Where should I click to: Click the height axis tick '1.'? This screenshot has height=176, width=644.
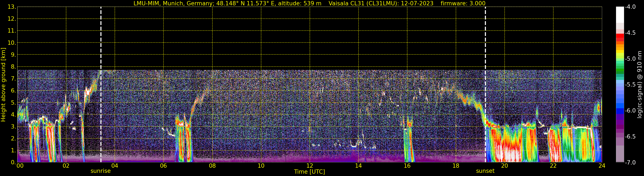click(13, 151)
